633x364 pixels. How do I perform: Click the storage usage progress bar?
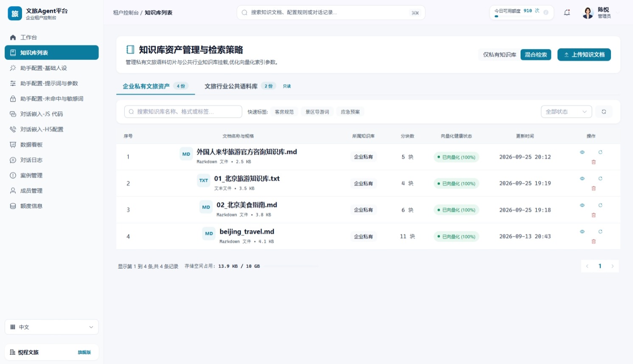(291, 266)
